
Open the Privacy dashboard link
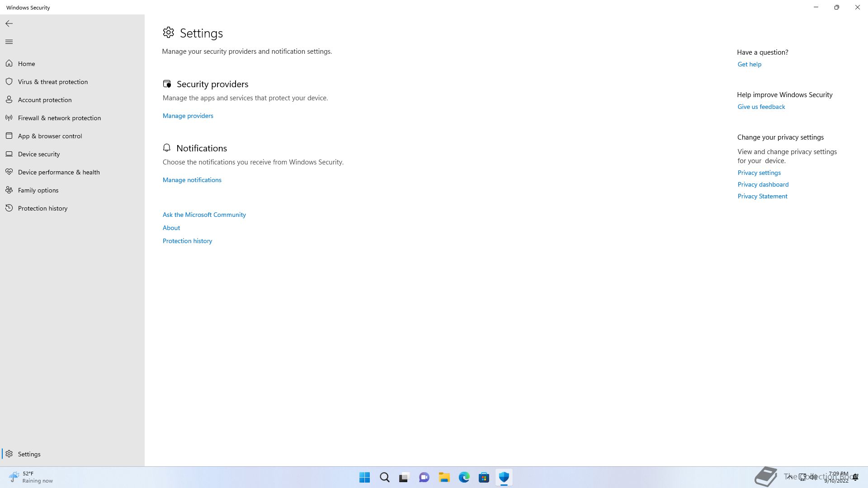pyautogui.click(x=763, y=184)
